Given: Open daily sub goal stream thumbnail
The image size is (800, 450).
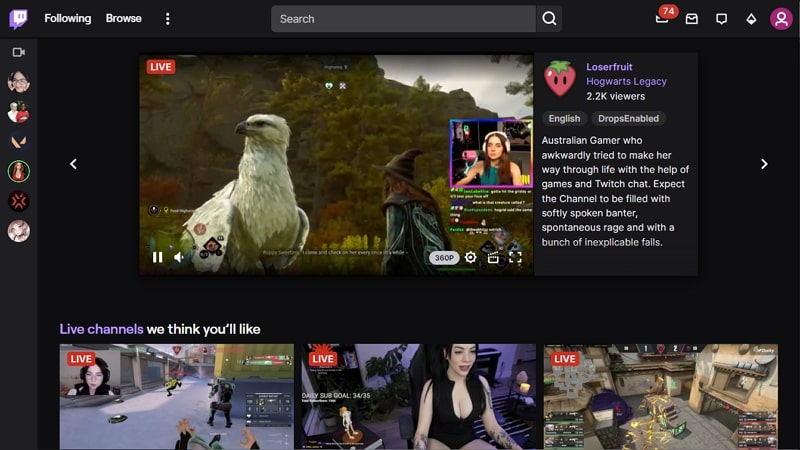Looking at the screenshot, I should coord(418,396).
